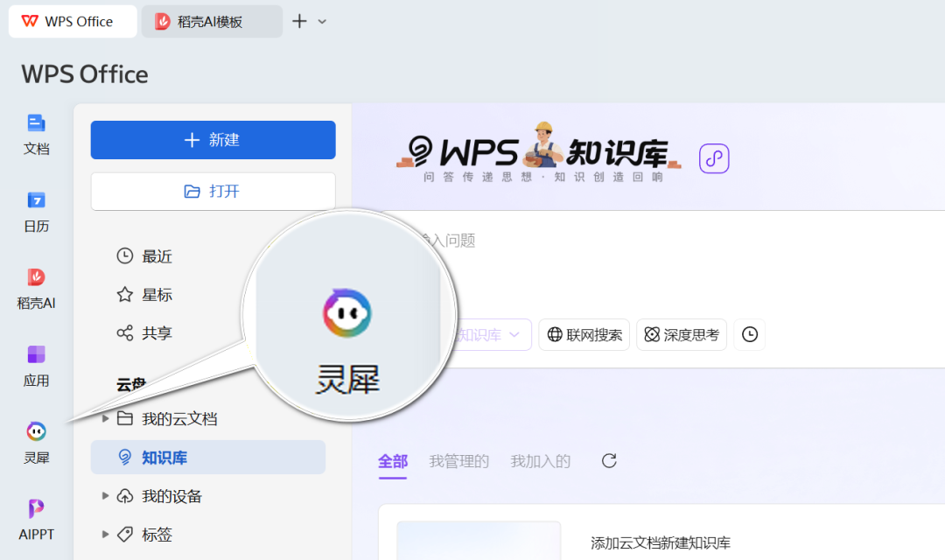Switch to the 我管理的 tab
Image resolution: width=945 pixels, height=560 pixels.
[459, 462]
